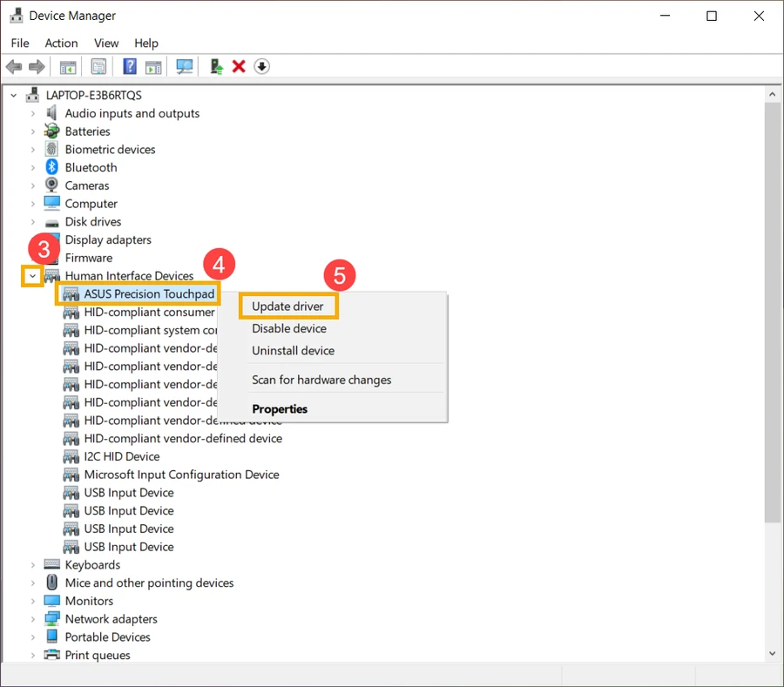
Task: Open Properties from the context menu
Action: point(280,408)
